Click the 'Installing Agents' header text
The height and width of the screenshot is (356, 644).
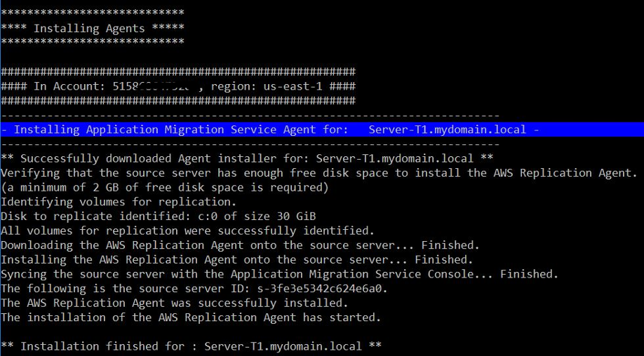[89, 29]
